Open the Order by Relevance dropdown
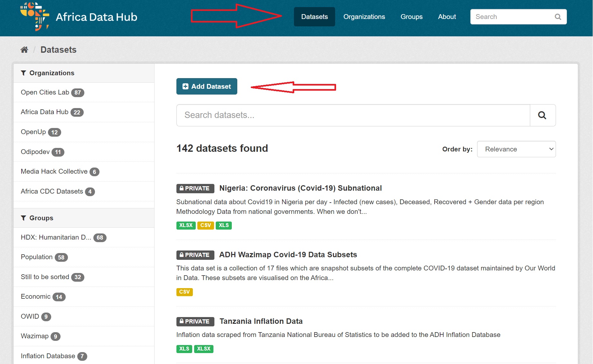 pos(516,149)
